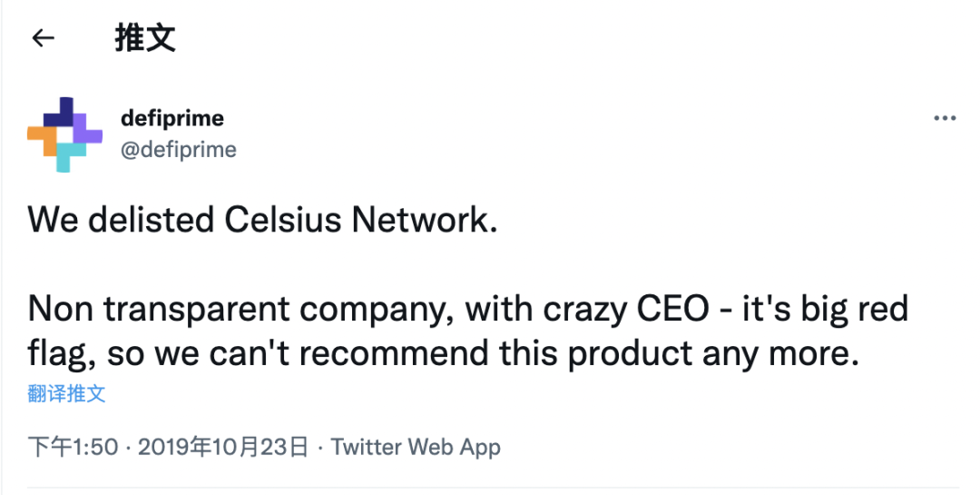Click the 2019年10月23日 date
This screenshot has width=980, height=495.
coord(224,447)
